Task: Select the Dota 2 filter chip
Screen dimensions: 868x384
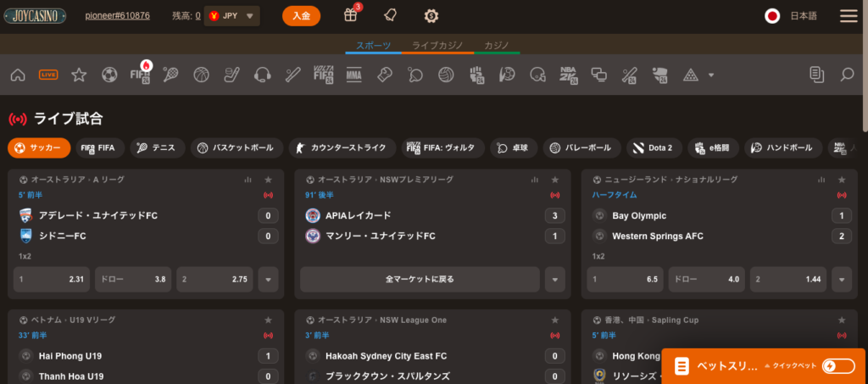Action: pyautogui.click(x=654, y=147)
